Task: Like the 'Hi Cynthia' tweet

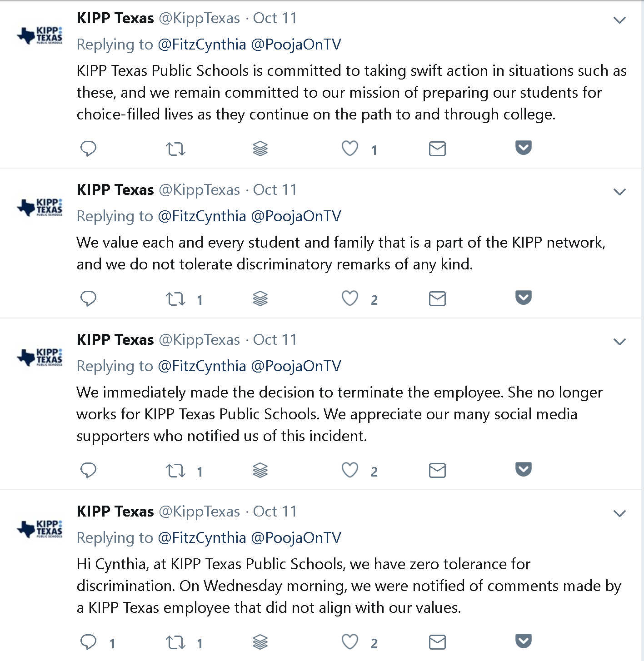Action: pyautogui.click(x=350, y=642)
